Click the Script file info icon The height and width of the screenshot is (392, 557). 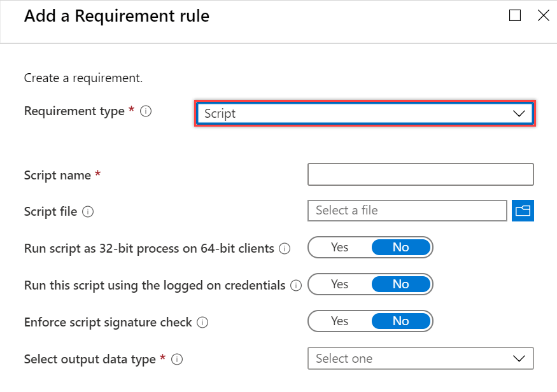[x=88, y=212]
